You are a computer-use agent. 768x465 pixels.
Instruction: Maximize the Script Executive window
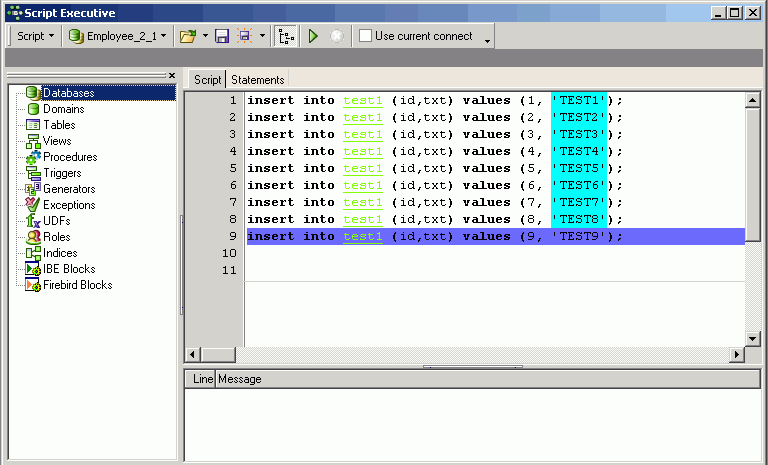[735, 13]
